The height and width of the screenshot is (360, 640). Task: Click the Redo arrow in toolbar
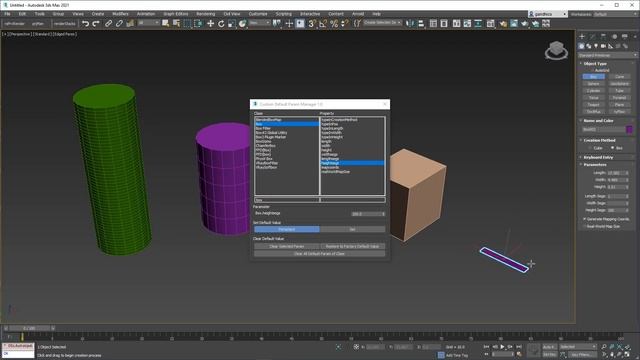96,24
